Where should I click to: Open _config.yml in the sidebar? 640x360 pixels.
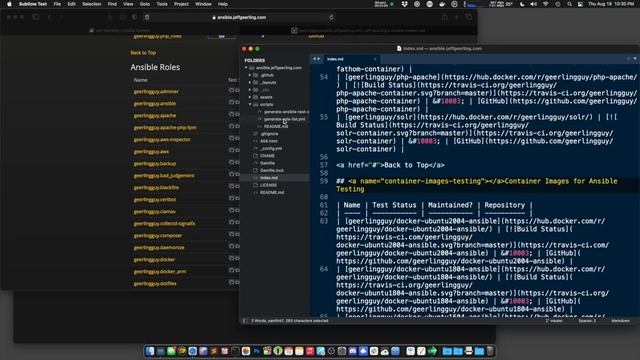click(x=271, y=149)
